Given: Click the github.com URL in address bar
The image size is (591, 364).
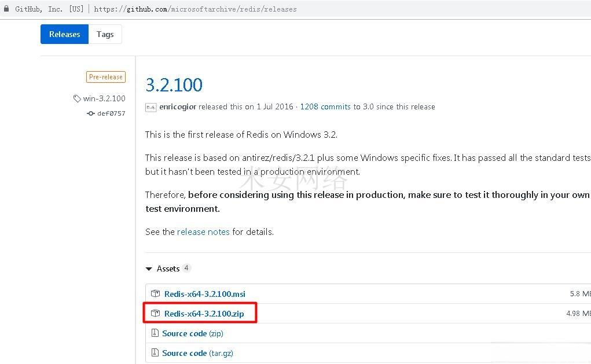Looking at the screenshot, I should [195, 9].
